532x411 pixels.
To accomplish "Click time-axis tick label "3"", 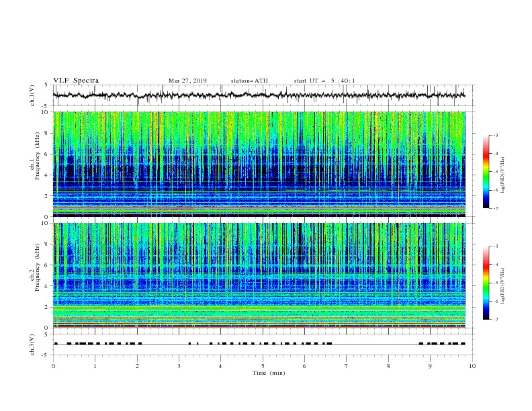I will point(179,366).
